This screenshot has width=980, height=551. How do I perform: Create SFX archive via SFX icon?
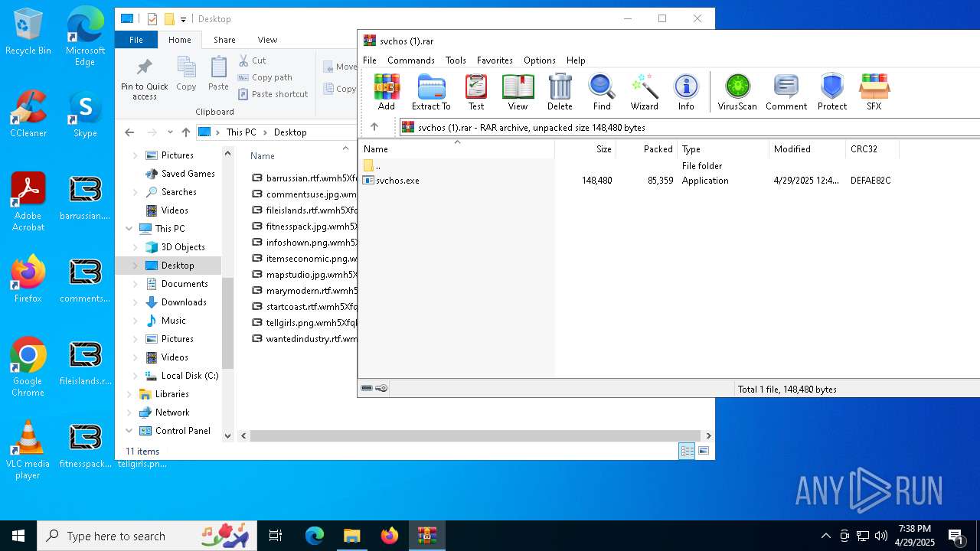[x=874, y=93]
